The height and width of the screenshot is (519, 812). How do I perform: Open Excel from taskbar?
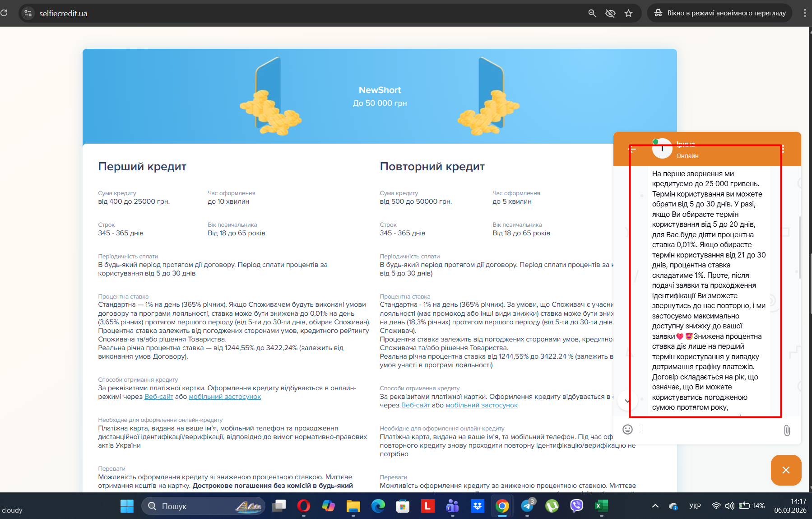point(601,506)
